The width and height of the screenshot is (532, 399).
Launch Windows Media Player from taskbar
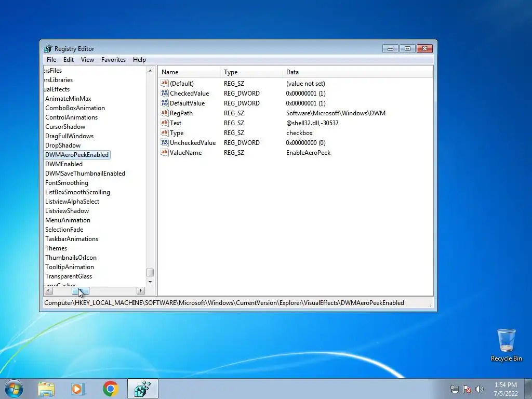(x=78, y=389)
